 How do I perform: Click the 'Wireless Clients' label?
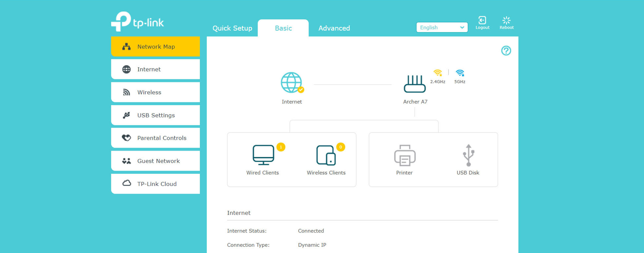pos(326,172)
